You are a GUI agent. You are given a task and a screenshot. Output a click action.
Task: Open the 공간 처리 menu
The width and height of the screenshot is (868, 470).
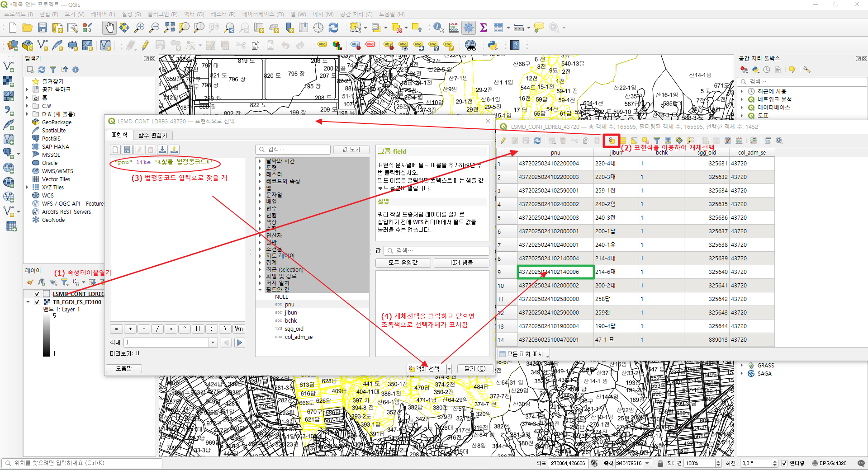point(356,14)
